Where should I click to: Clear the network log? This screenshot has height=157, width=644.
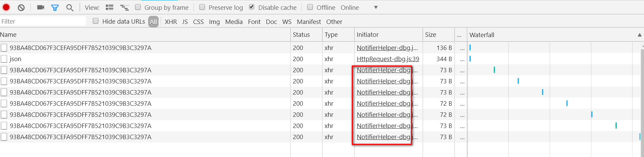click(21, 7)
